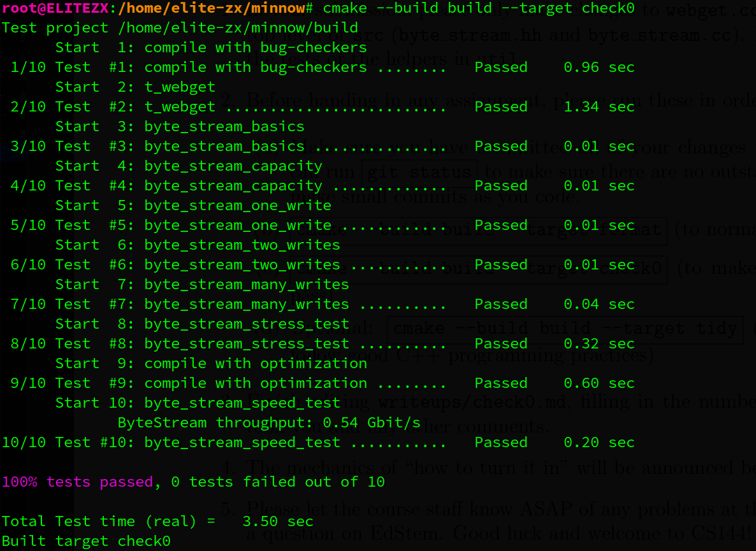Click compile with optimization Passed status

(x=501, y=383)
